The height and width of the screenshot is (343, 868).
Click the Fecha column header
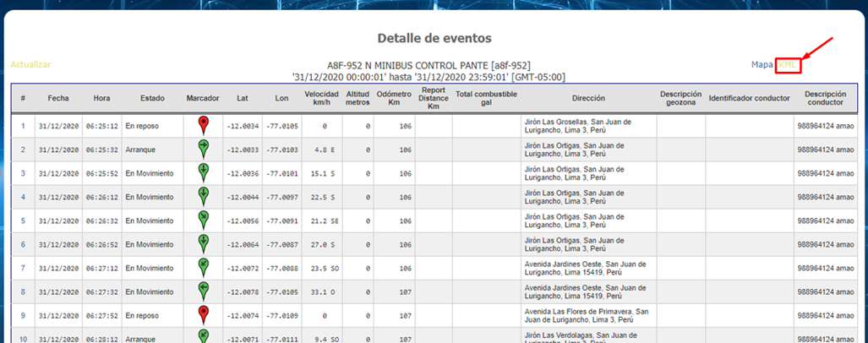click(x=58, y=98)
